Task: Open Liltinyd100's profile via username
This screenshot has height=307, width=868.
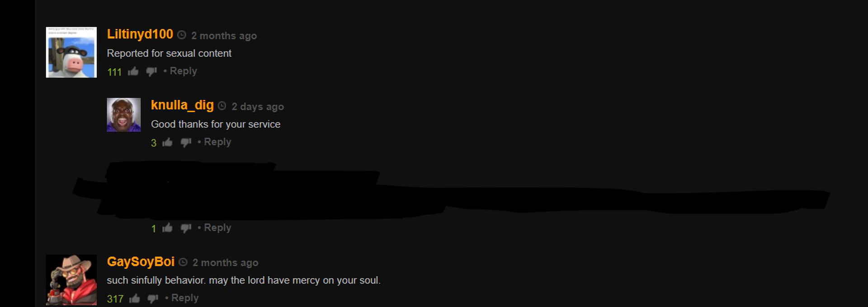Action: (140, 34)
